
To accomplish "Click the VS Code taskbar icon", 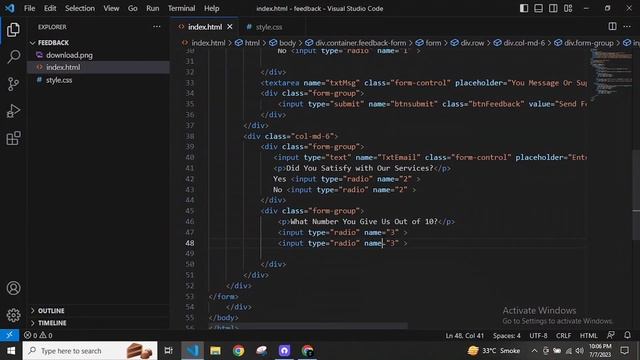I will point(192,351).
